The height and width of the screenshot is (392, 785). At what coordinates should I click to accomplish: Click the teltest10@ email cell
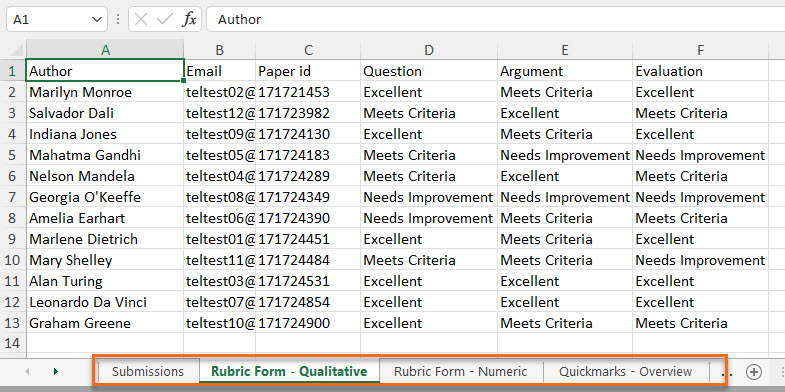[x=219, y=323]
